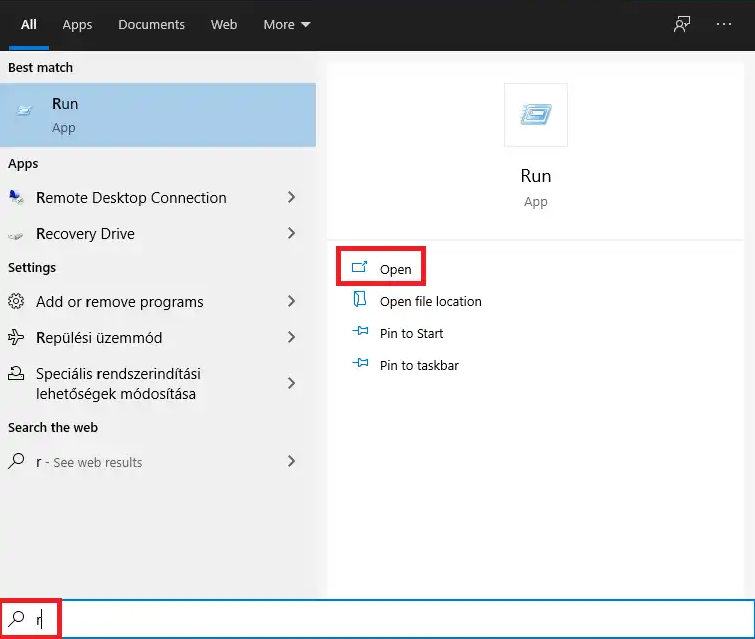Click the Pin to taskbar pin icon

(360, 363)
